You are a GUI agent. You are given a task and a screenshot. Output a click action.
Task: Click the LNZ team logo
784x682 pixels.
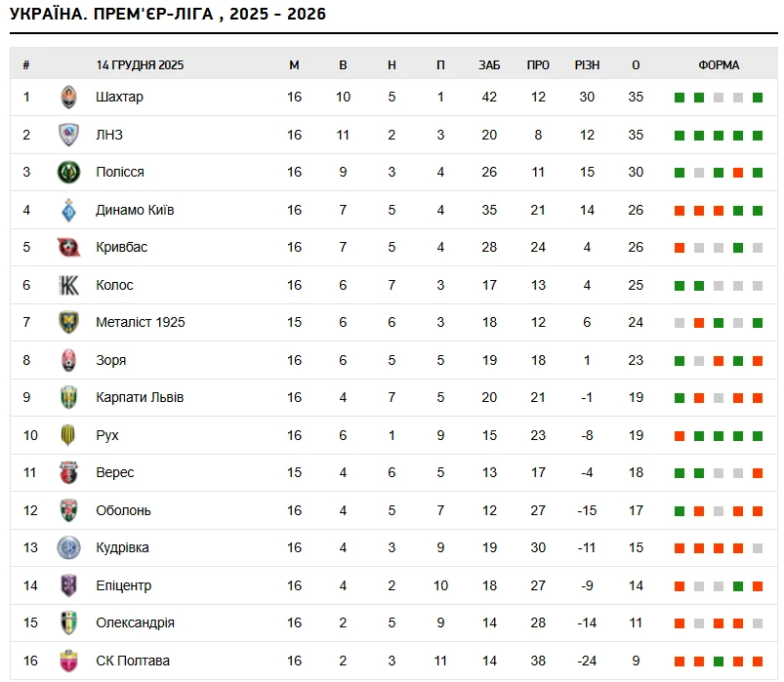pyautogui.click(x=68, y=135)
